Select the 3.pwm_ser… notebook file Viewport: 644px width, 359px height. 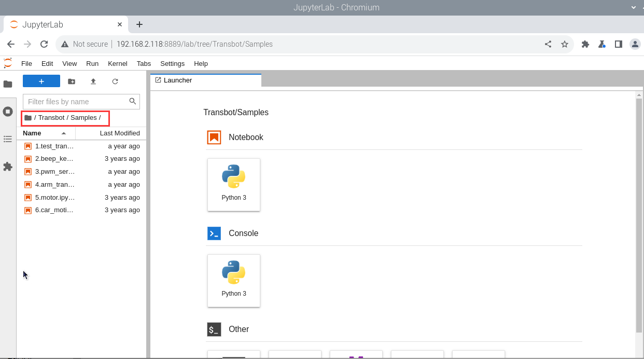click(x=81, y=172)
